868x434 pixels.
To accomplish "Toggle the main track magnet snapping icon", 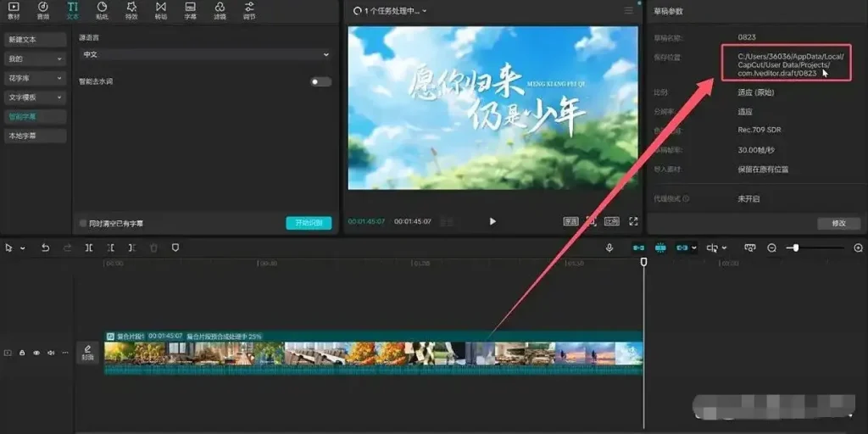I will click(638, 248).
